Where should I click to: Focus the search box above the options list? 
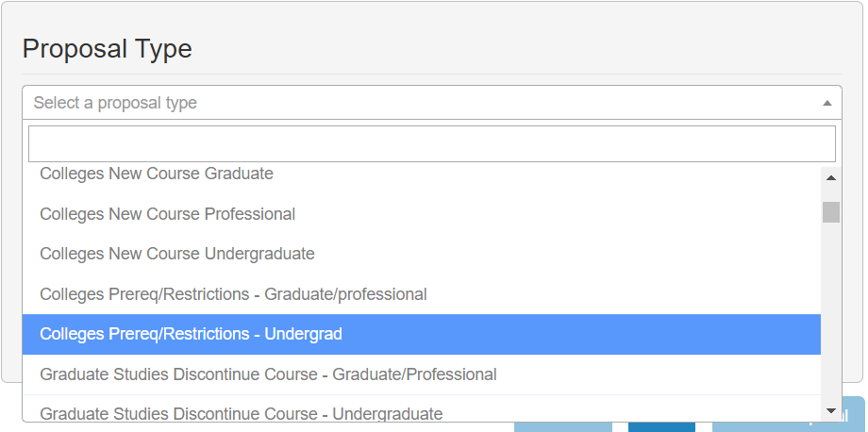pyautogui.click(x=431, y=143)
